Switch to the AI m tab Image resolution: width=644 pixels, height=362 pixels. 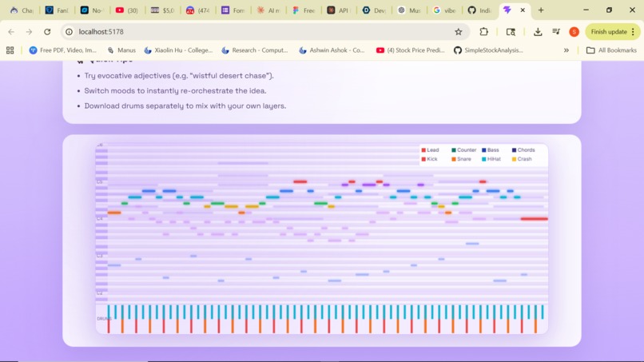click(x=268, y=10)
